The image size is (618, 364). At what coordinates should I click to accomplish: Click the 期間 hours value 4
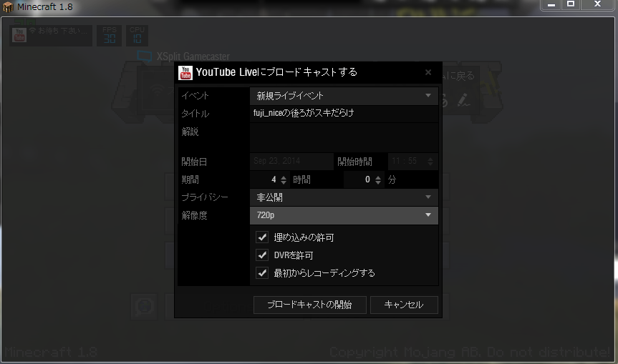pyautogui.click(x=274, y=179)
